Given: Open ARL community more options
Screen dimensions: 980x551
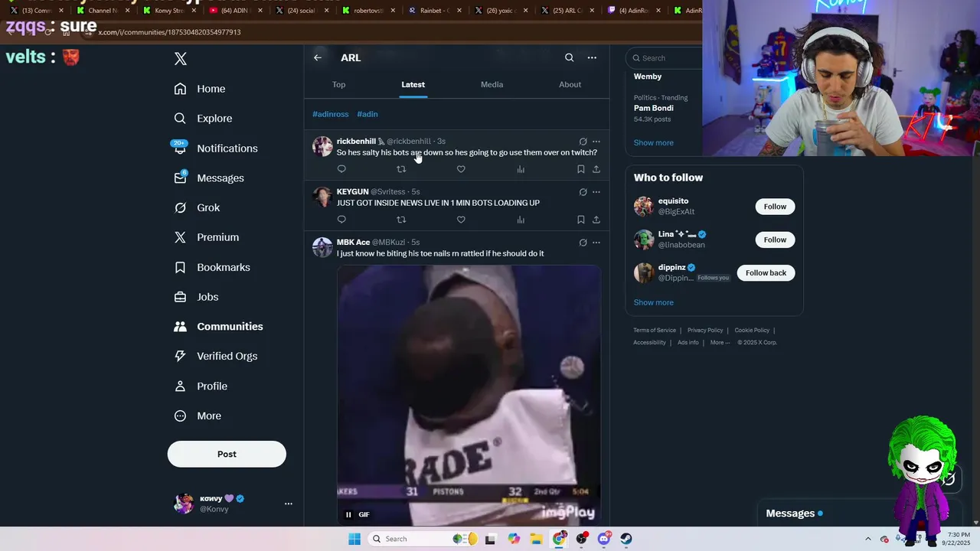Looking at the screenshot, I should [x=592, y=57].
